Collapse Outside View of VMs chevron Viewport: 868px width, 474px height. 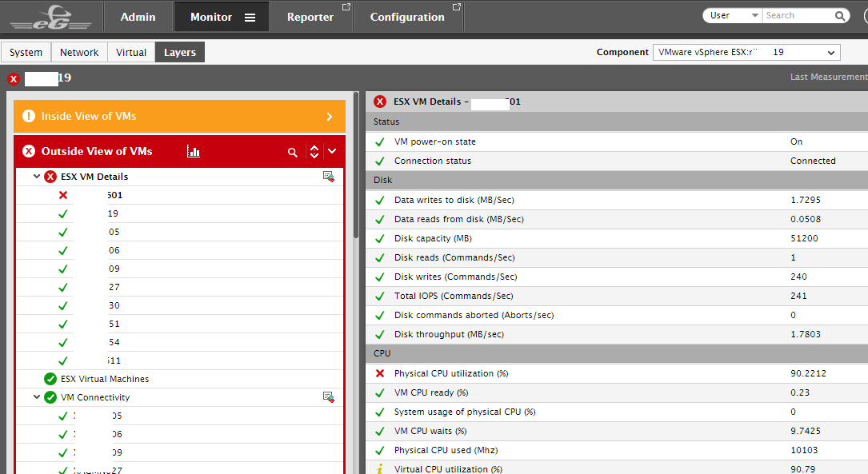pyautogui.click(x=332, y=151)
